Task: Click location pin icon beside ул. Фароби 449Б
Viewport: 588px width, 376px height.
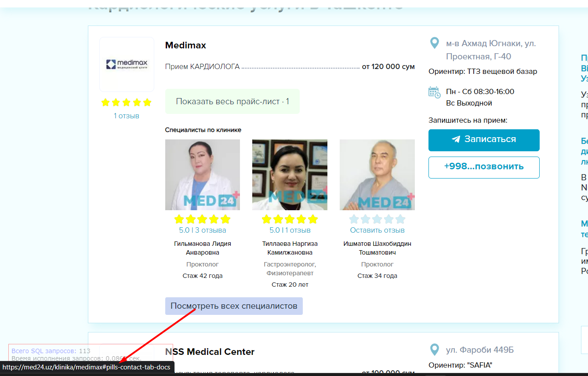Action: (x=434, y=350)
